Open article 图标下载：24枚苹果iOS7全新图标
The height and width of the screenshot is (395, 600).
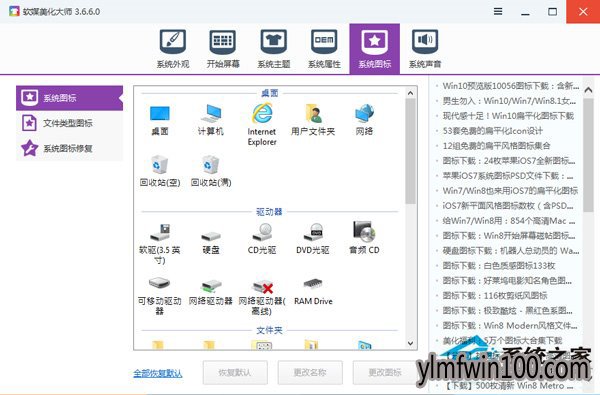[509, 161]
